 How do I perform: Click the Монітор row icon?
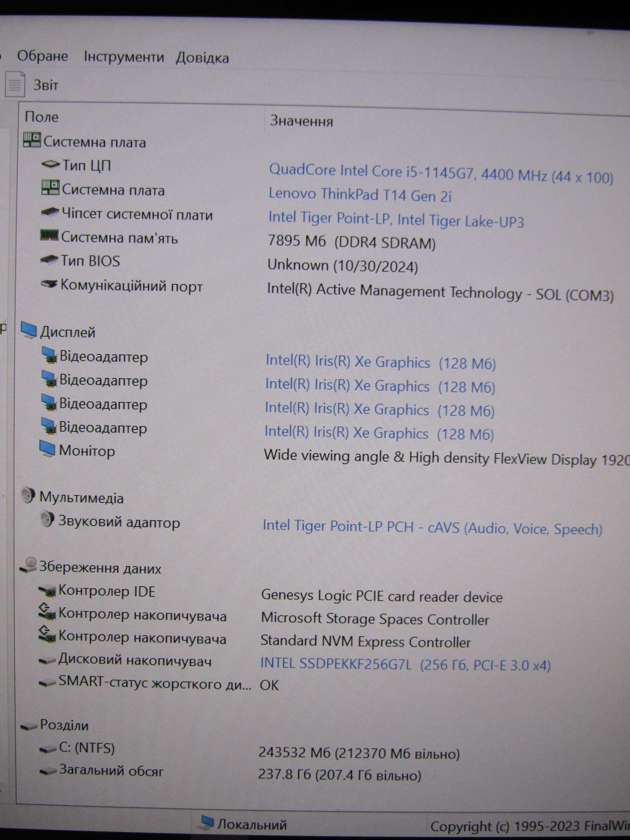coord(48,449)
